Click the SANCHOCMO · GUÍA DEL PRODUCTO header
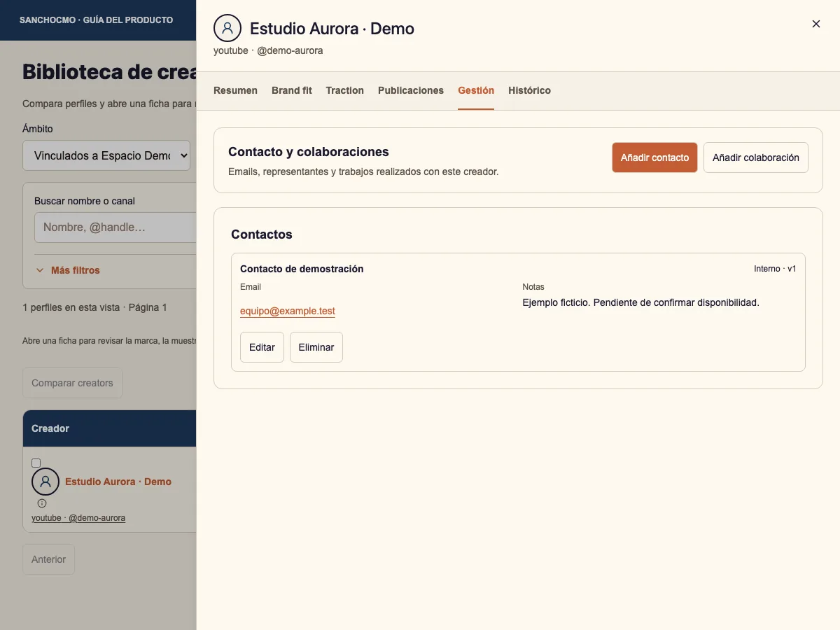Viewport: 840px width, 630px height. (96, 20)
